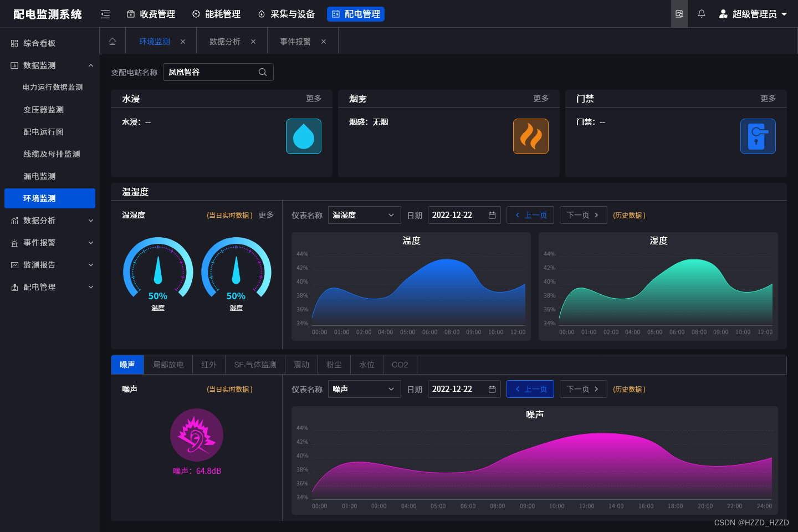This screenshot has height=532, width=798.
Task: Open the 能耗管理 top menu
Action: [x=216, y=14]
